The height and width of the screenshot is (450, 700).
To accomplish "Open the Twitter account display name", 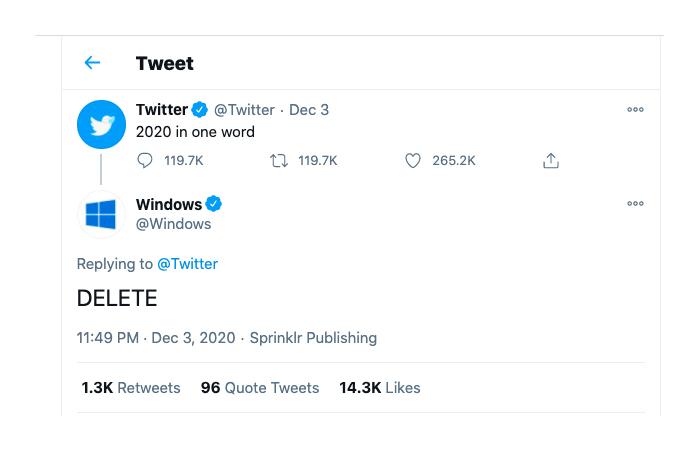I will pyautogui.click(x=162, y=109).
